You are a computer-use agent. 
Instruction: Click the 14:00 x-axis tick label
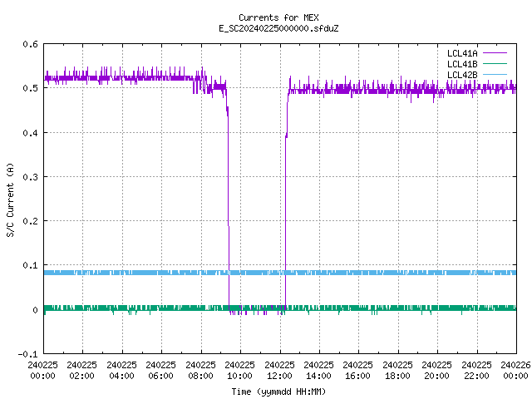click(x=318, y=376)
